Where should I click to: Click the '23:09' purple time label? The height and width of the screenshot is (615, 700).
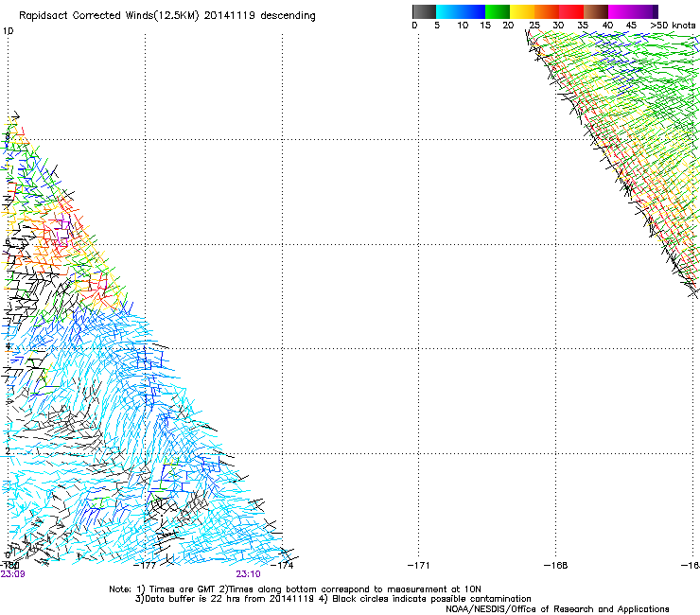[12, 574]
